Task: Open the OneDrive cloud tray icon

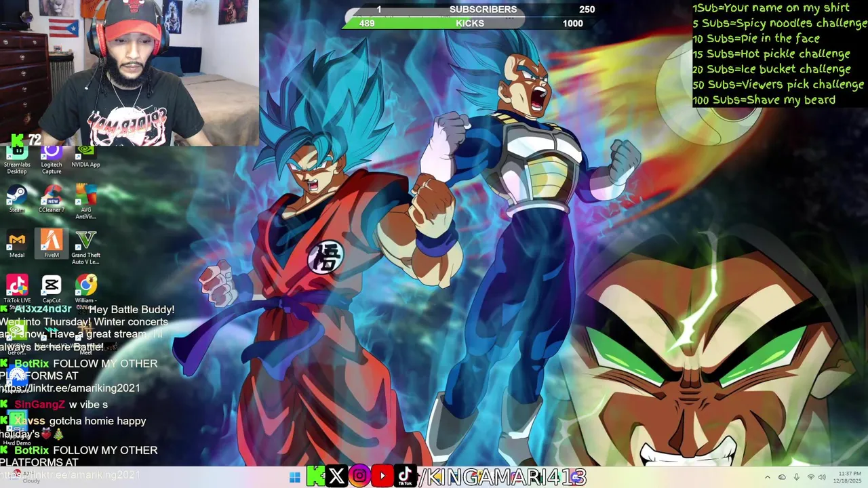Action: point(782,477)
